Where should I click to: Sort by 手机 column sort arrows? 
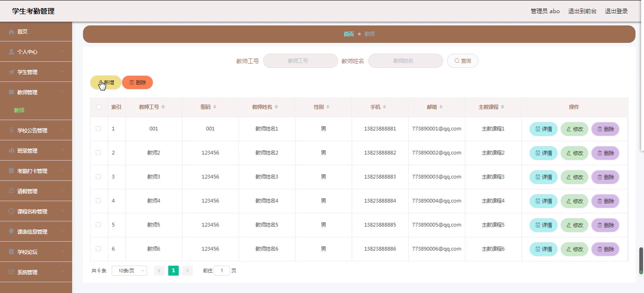point(384,107)
